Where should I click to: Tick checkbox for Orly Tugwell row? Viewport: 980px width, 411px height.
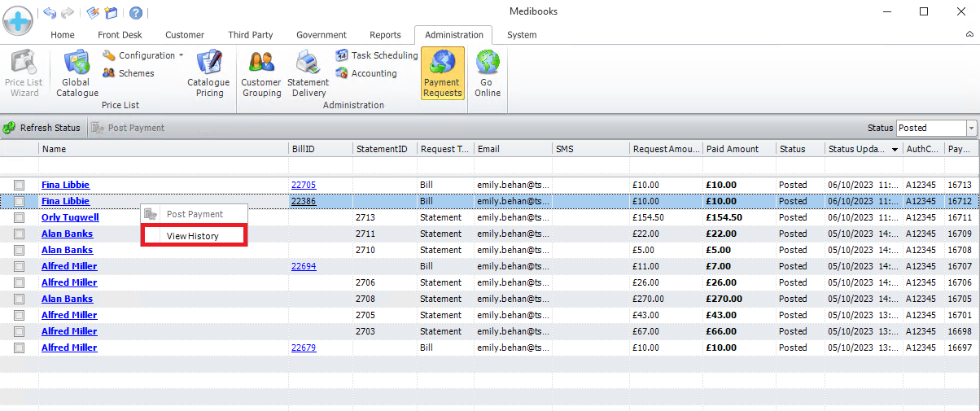(x=19, y=218)
